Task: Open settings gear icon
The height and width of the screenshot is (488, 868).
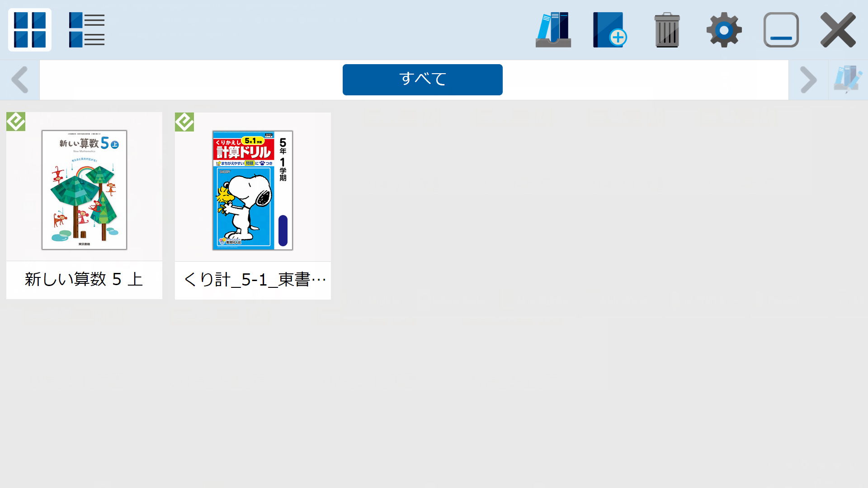Action: coord(724,30)
